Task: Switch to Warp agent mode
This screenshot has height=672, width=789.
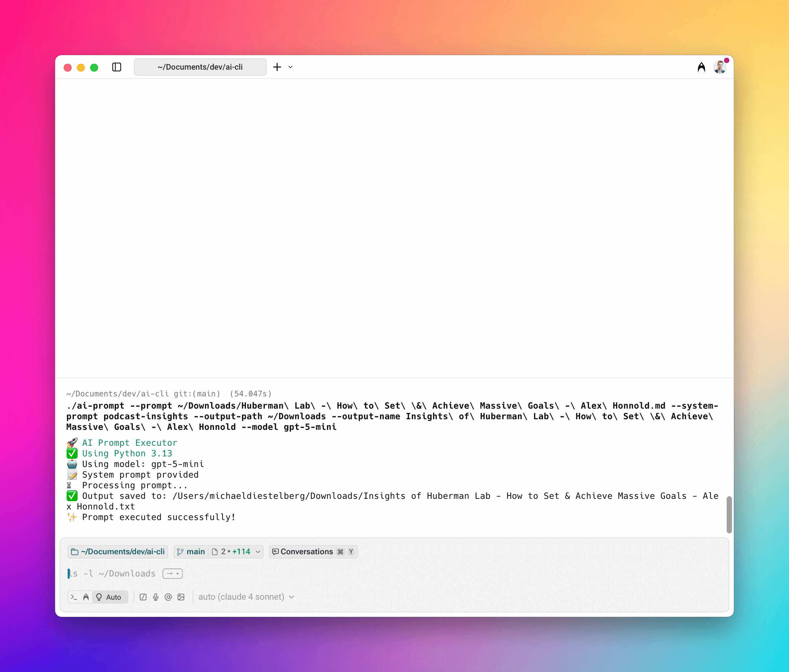Action: click(87, 597)
